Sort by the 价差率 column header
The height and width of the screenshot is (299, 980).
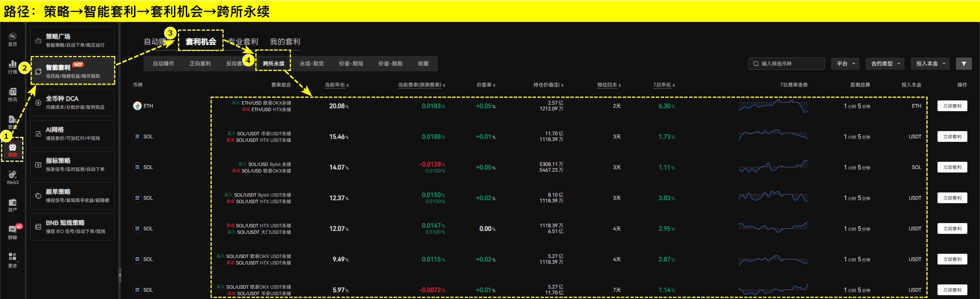(486, 85)
